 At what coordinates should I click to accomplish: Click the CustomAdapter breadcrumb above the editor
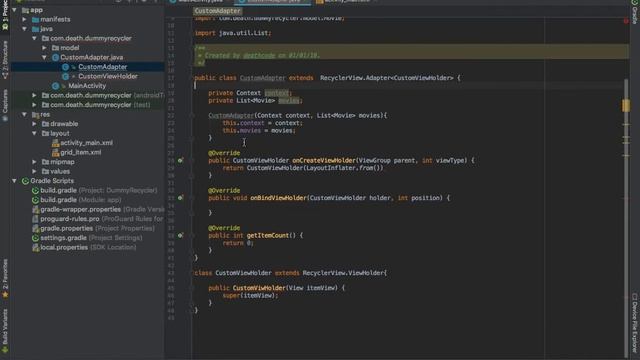coord(217,11)
